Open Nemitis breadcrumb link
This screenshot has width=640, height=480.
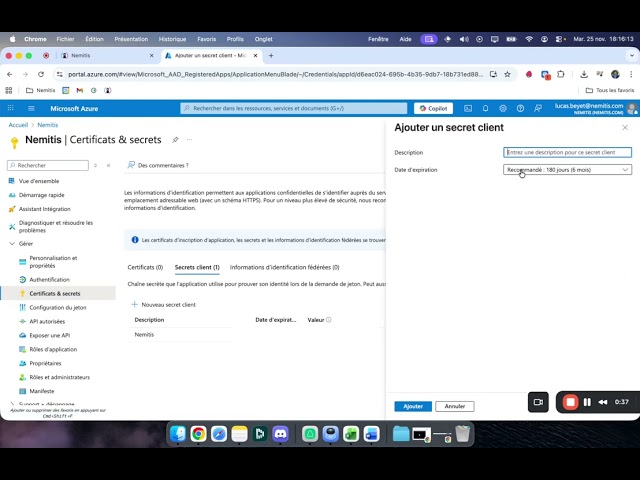(x=48, y=125)
